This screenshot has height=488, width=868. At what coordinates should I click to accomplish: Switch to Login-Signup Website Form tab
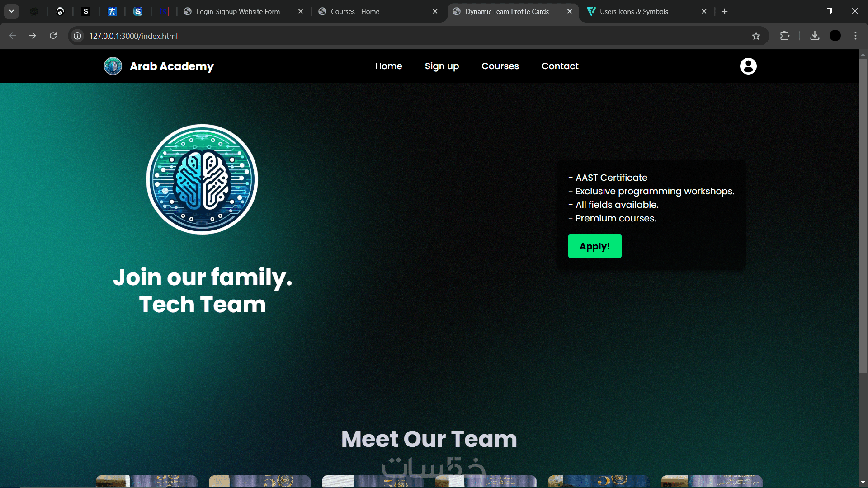point(238,11)
